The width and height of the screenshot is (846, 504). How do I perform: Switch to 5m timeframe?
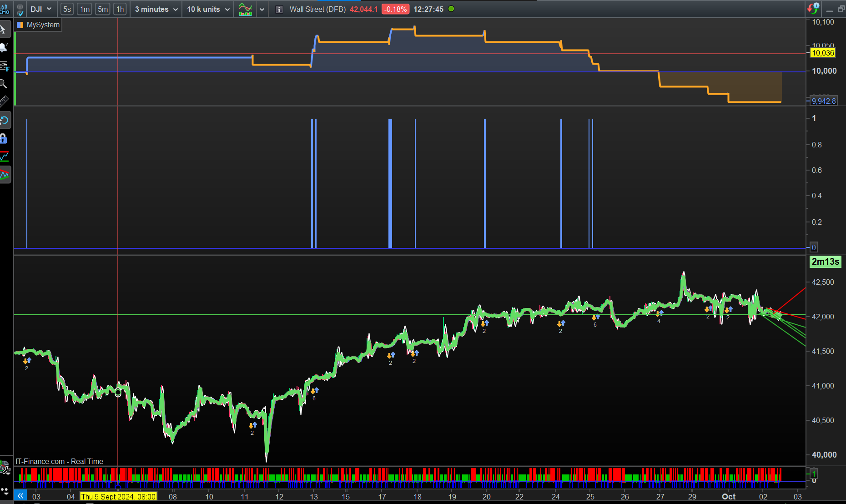pyautogui.click(x=103, y=9)
